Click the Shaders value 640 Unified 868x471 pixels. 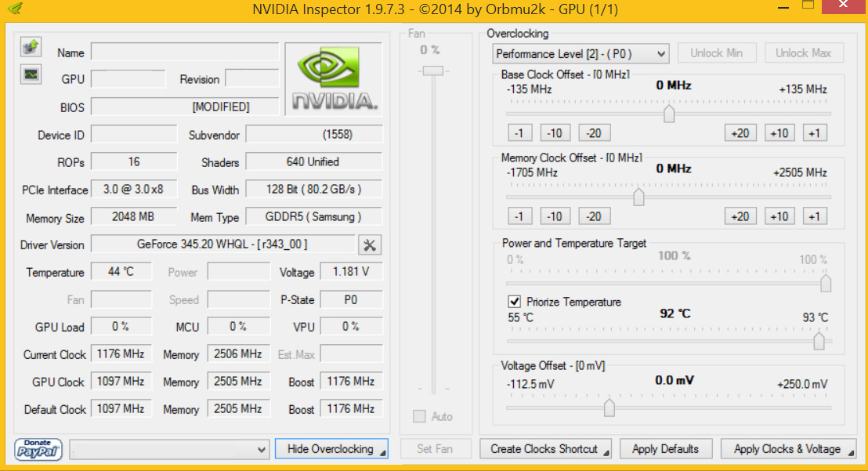click(x=314, y=161)
